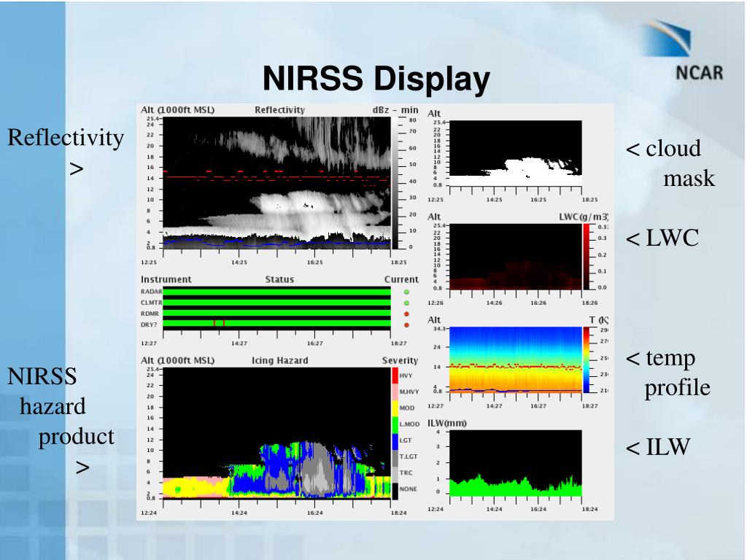Select the LGT blue severity swatch
This screenshot has width=747, height=560.
tap(395, 441)
